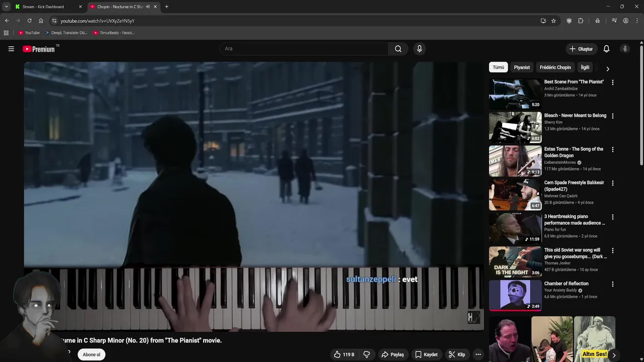This screenshot has height=362, width=644.
Task: Open the media controls toolbar icon
Action: point(614,21)
